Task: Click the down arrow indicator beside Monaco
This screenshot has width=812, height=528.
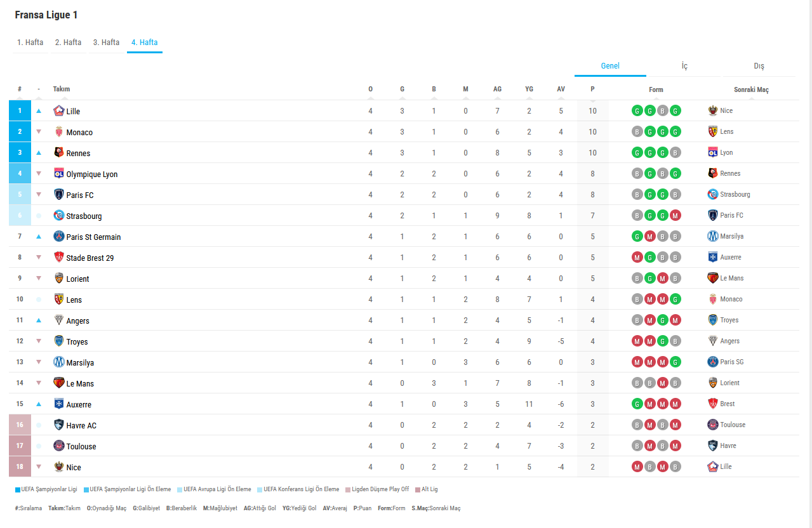Action: pos(39,132)
